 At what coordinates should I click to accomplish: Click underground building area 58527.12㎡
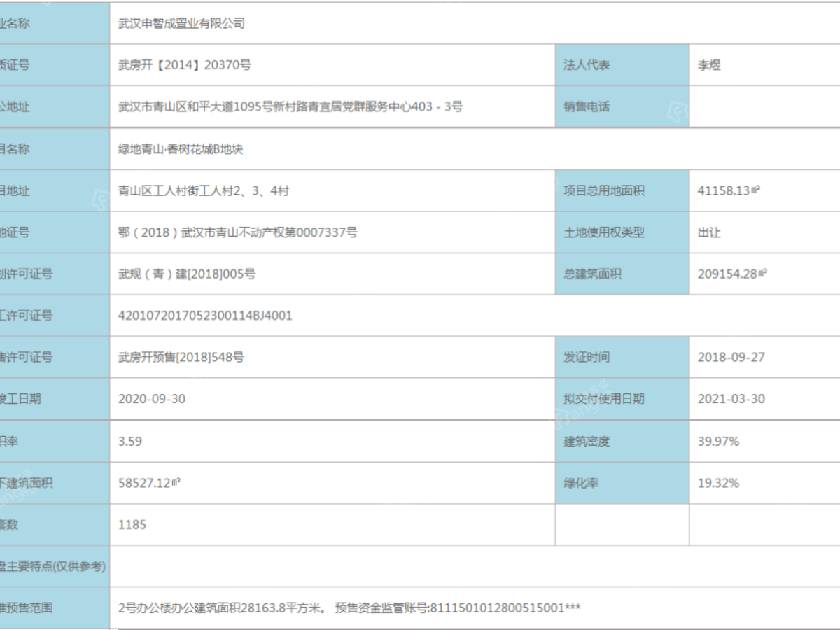tap(150, 483)
